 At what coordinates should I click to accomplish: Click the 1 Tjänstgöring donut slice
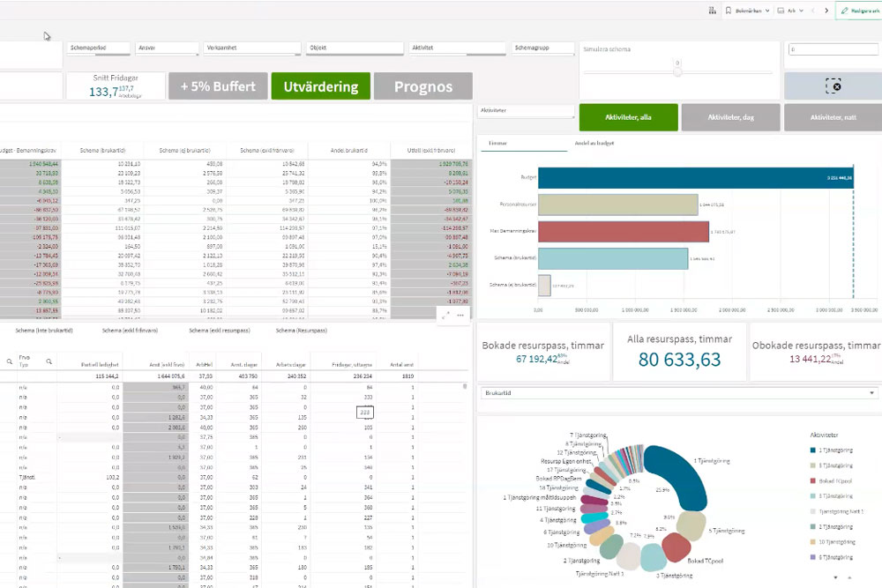679,475
